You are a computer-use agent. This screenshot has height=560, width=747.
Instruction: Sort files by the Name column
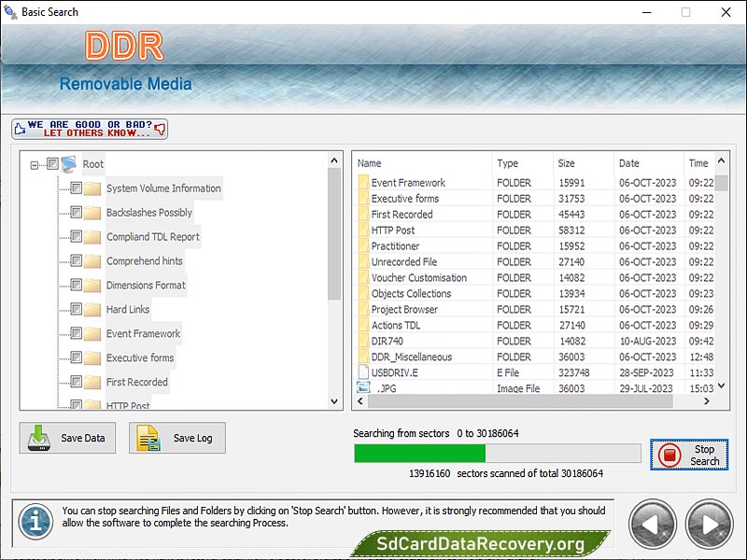point(372,163)
